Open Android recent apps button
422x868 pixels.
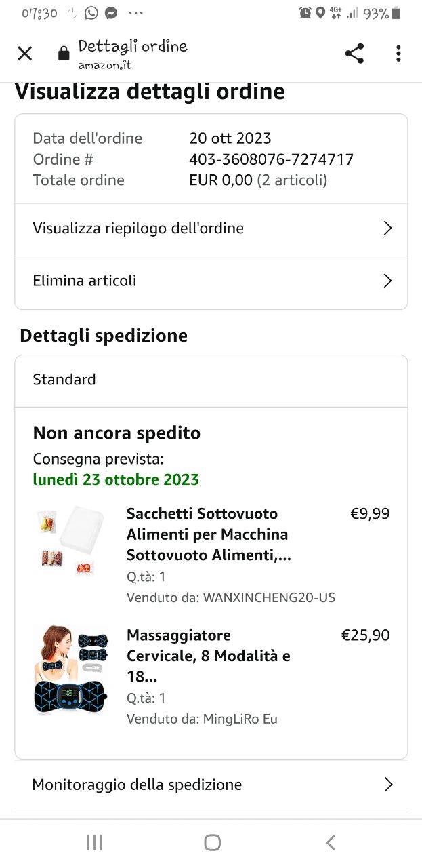click(x=94, y=842)
